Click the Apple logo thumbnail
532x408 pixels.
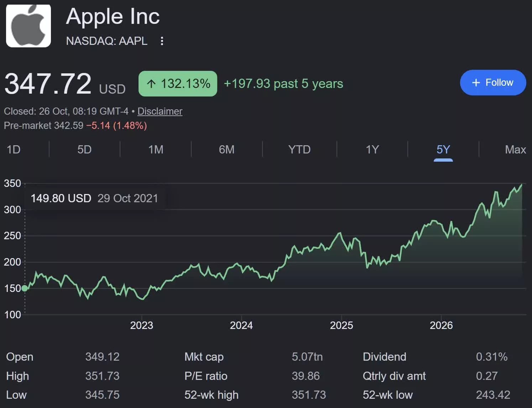click(28, 26)
